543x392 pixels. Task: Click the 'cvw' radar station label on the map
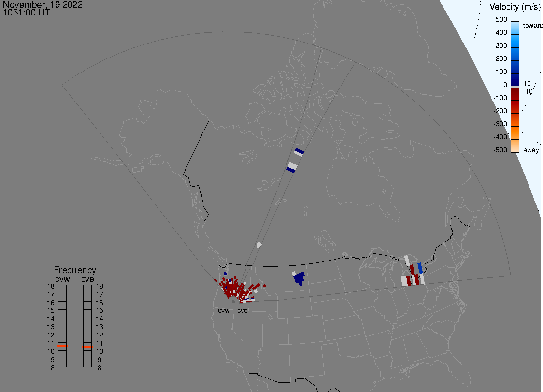[x=223, y=310]
